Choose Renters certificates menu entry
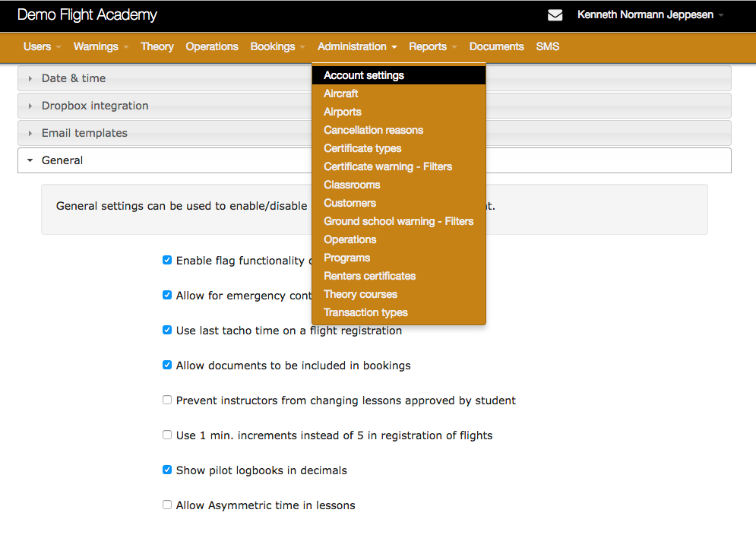 [399, 276]
